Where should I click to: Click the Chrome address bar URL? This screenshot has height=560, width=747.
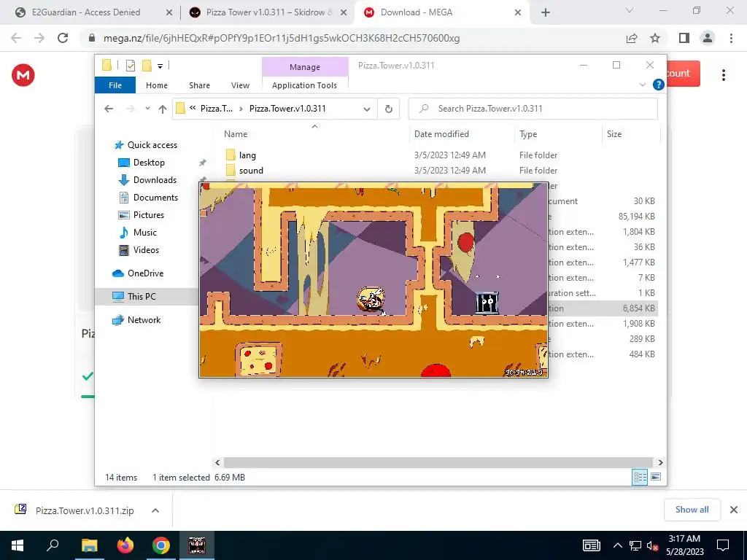[x=282, y=38]
